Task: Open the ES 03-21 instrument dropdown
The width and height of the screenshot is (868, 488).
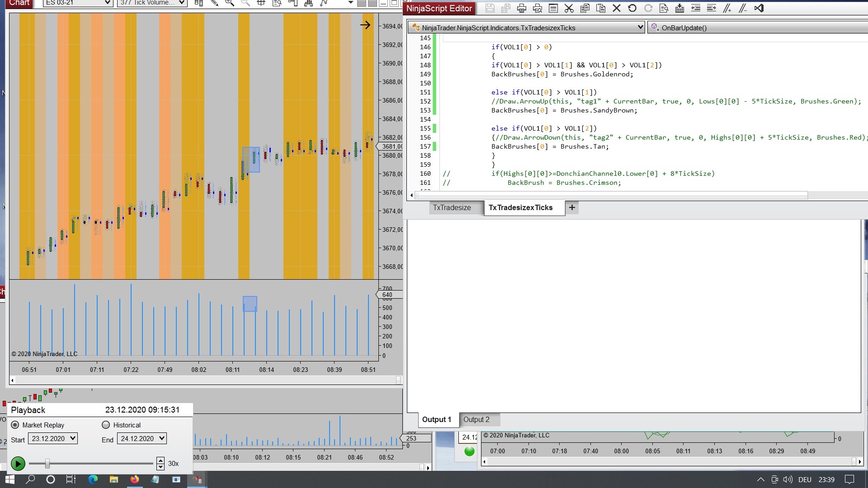Action: (x=77, y=3)
